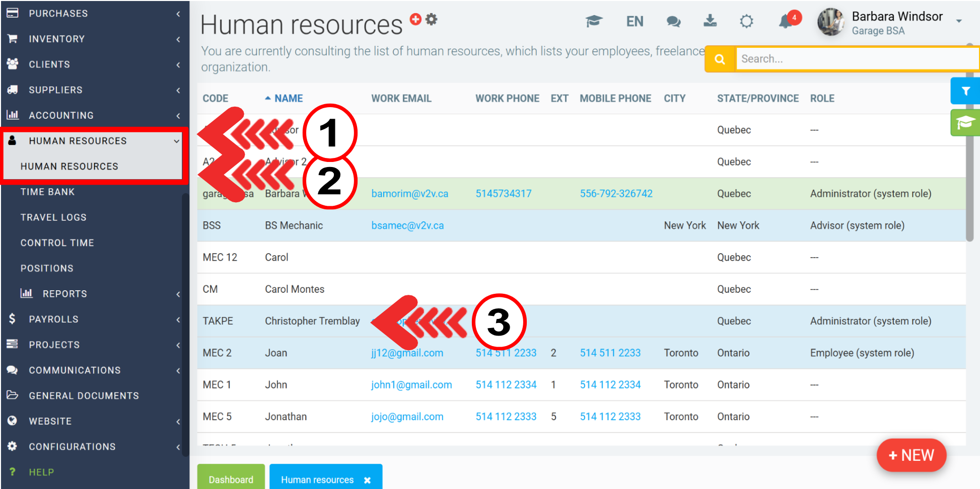Click inside the Search input field
Image resolution: width=980 pixels, height=489 pixels.
coord(856,59)
